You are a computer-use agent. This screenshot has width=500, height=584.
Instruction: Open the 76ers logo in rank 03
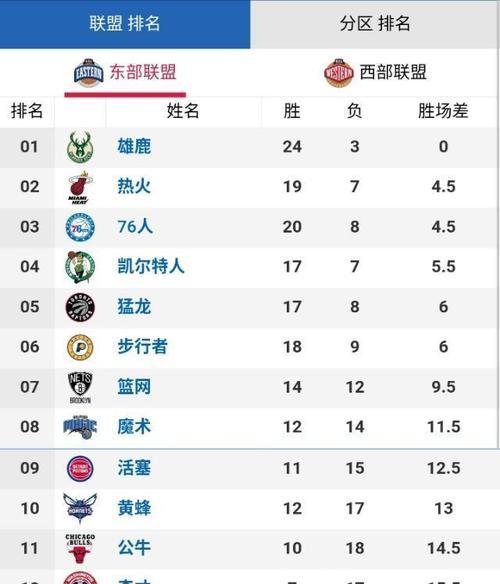point(80,227)
